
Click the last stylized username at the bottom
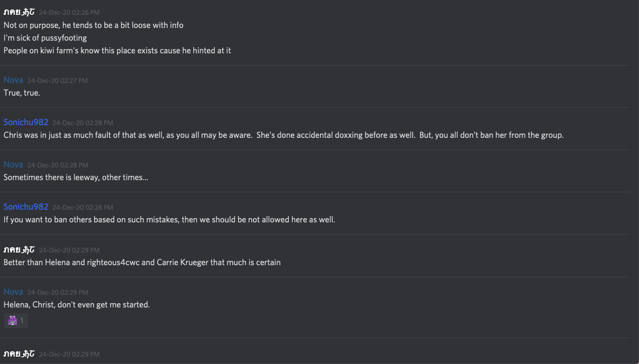click(x=19, y=354)
